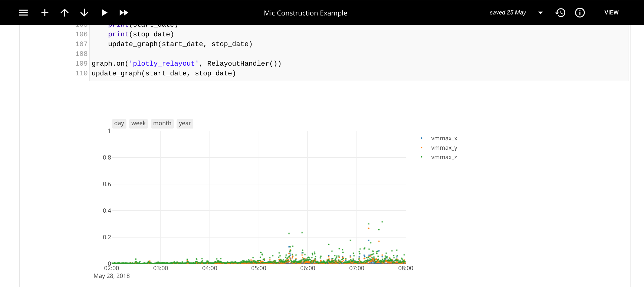Open the hamburger menu

(x=23, y=13)
